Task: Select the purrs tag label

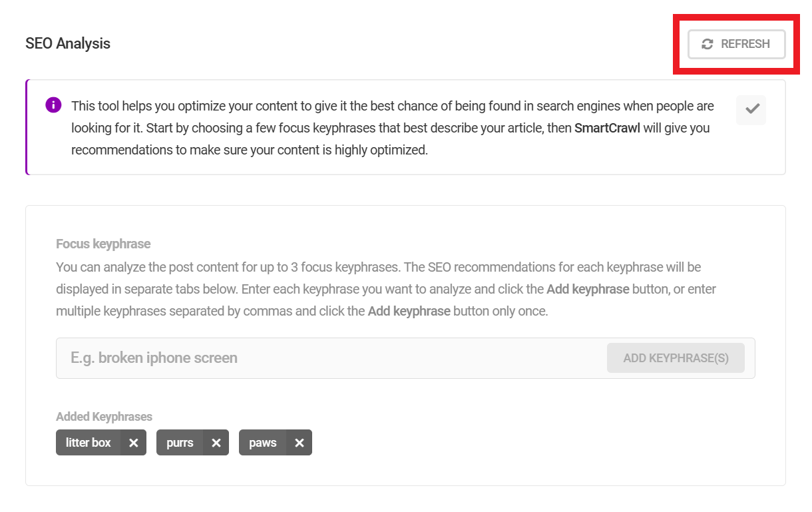Action: [x=180, y=443]
